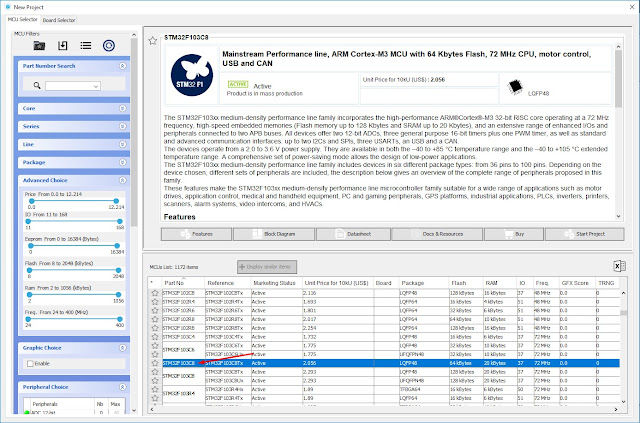Click the magnifier icon in Part Number Search

[x=37, y=85]
